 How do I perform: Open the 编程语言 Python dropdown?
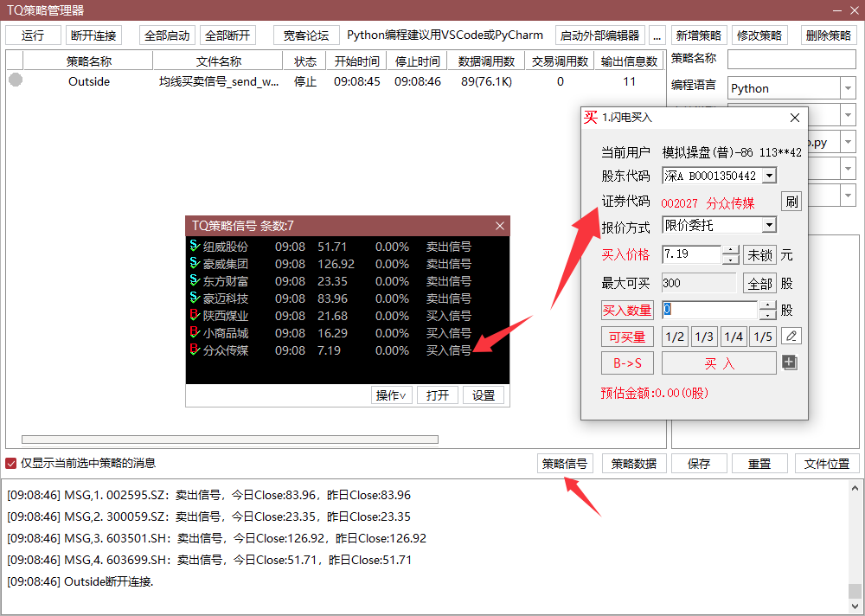pyautogui.click(x=847, y=88)
